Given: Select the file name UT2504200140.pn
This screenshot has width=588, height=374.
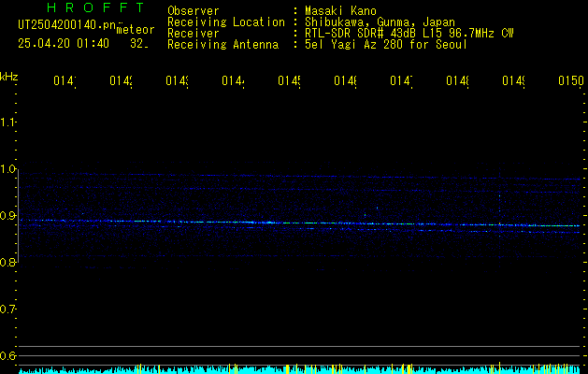Looking at the screenshot, I should (67, 25).
